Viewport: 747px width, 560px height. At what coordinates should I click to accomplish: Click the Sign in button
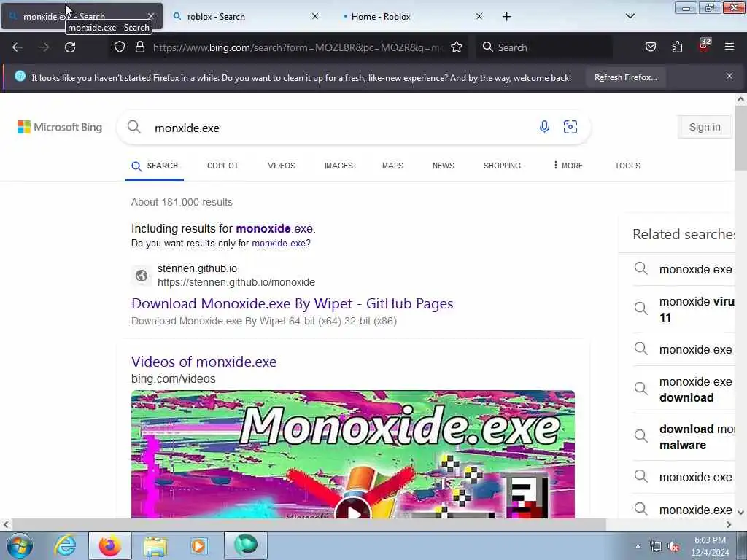point(705,127)
